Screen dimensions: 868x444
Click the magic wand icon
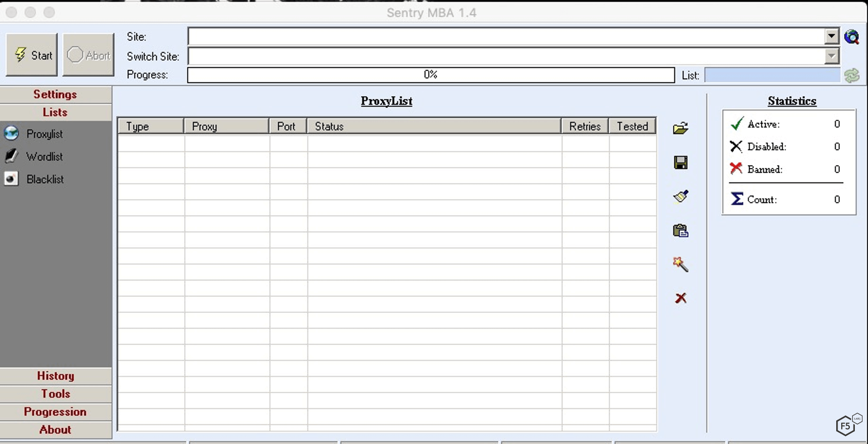point(680,264)
